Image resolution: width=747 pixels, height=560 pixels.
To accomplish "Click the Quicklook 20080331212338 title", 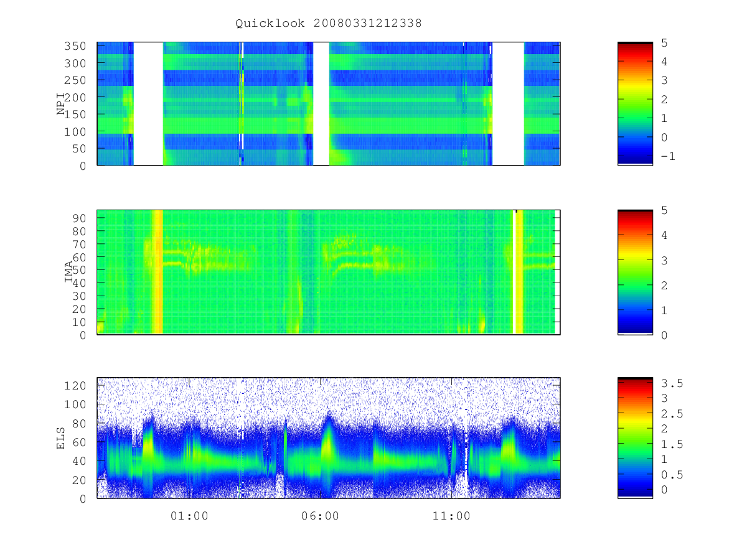I will [x=329, y=23].
